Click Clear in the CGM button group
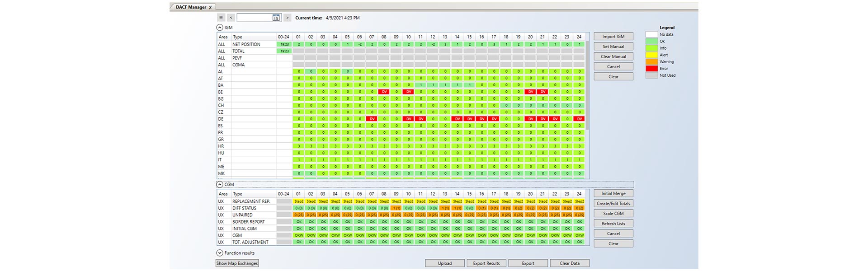This screenshot has width=868, height=271. pos(613,243)
